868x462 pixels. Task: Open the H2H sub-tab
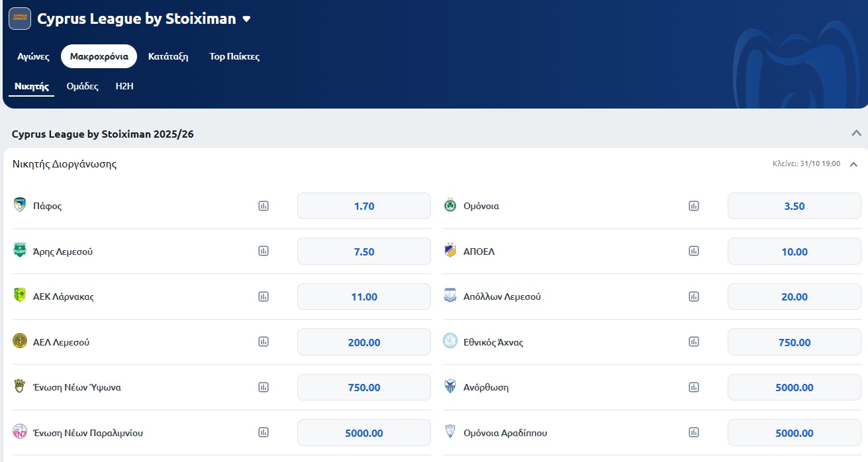(x=124, y=86)
